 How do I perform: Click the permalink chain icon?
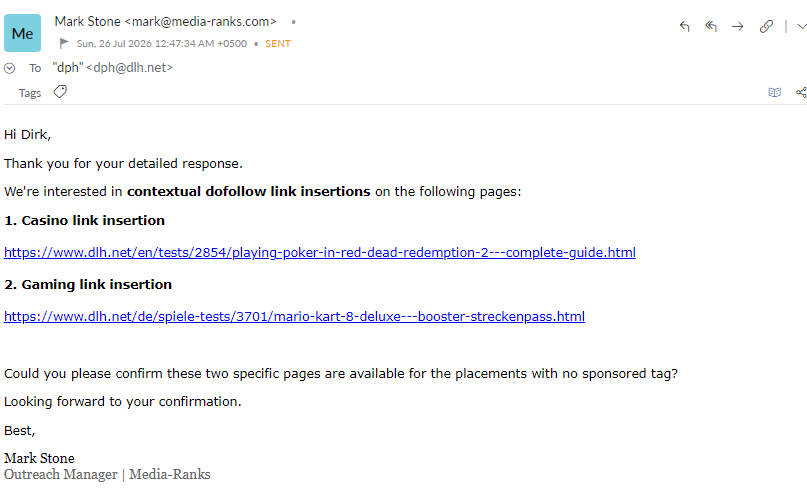766,26
